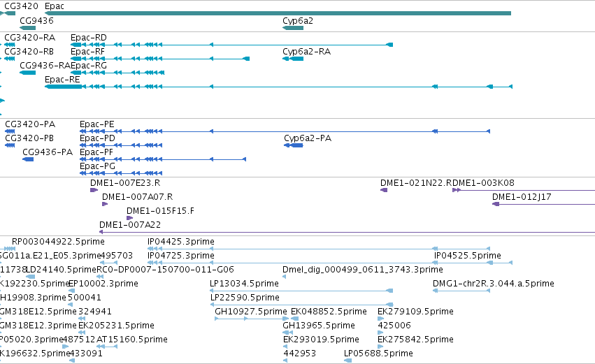Select the DME1-007A07.R clone label

click(x=137, y=197)
